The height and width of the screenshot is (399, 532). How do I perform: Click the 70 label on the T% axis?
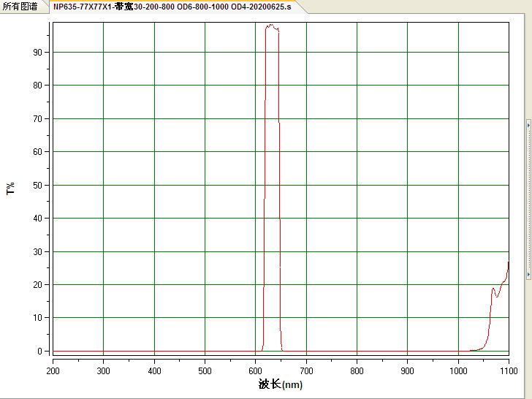click(x=38, y=118)
